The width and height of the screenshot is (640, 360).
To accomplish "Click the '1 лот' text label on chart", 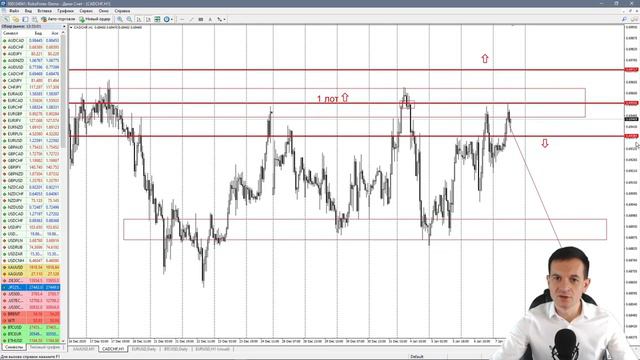I will pos(328,99).
